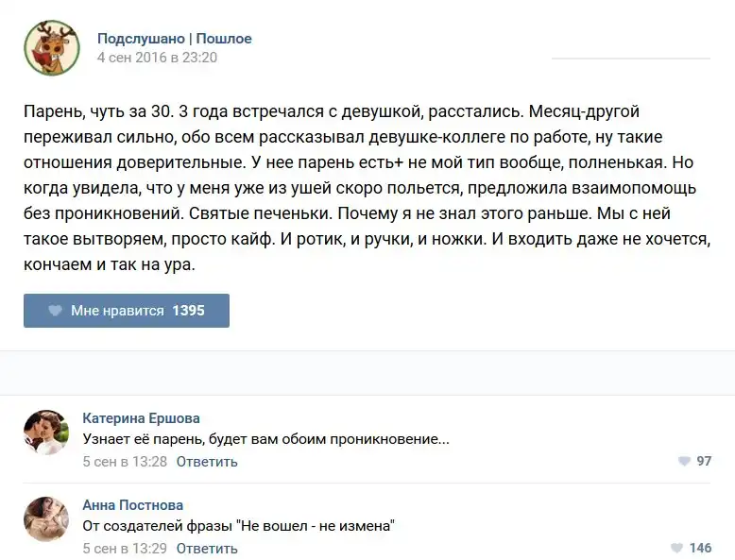Click the post date 4 сен 2016 в 23:20
Screen dimensions: 735x560
(157, 57)
